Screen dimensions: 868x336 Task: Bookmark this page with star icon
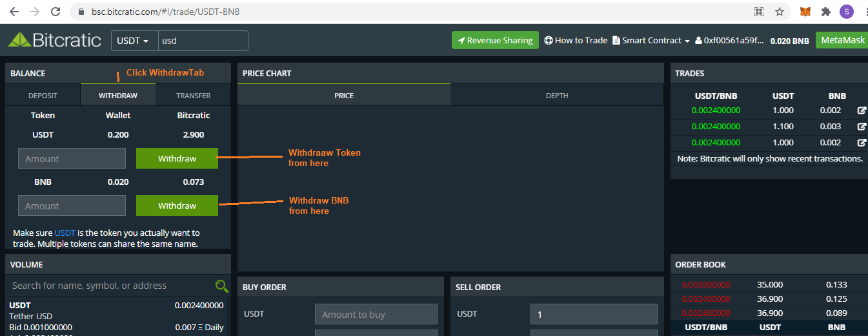point(780,12)
